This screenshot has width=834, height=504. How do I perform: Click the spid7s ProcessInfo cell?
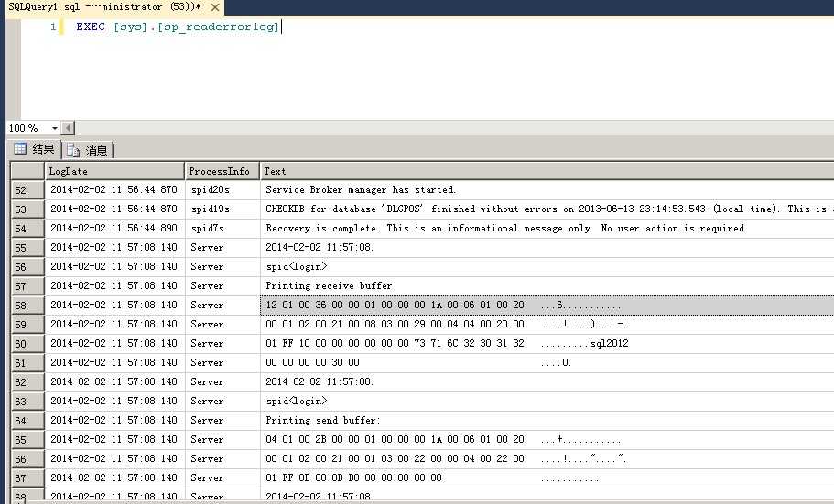tap(222, 228)
